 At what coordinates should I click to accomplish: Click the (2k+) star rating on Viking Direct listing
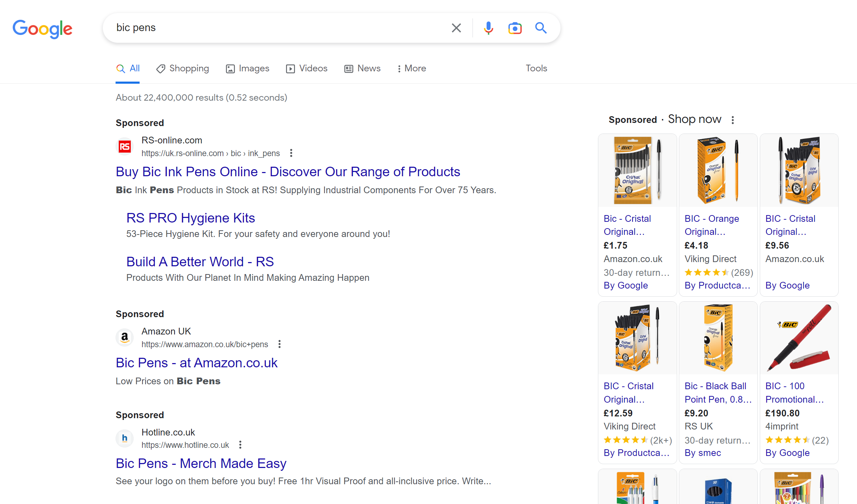(x=638, y=440)
